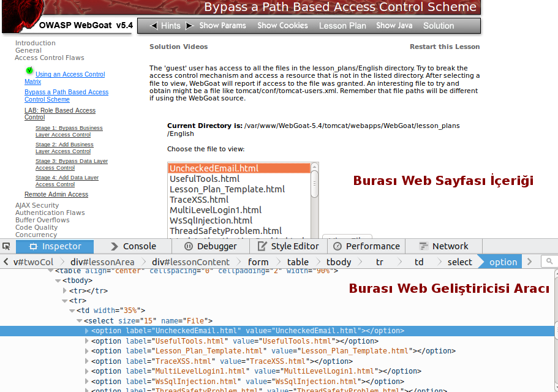Collapse the tbody node in markup
The height and width of the screenshot is (392, 558).
point(58,281)
